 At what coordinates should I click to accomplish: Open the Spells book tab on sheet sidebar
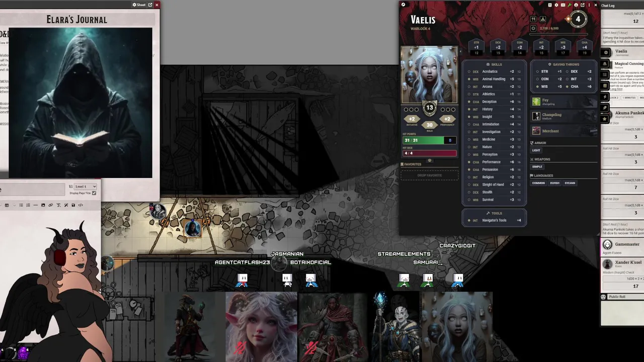point(605,85)
